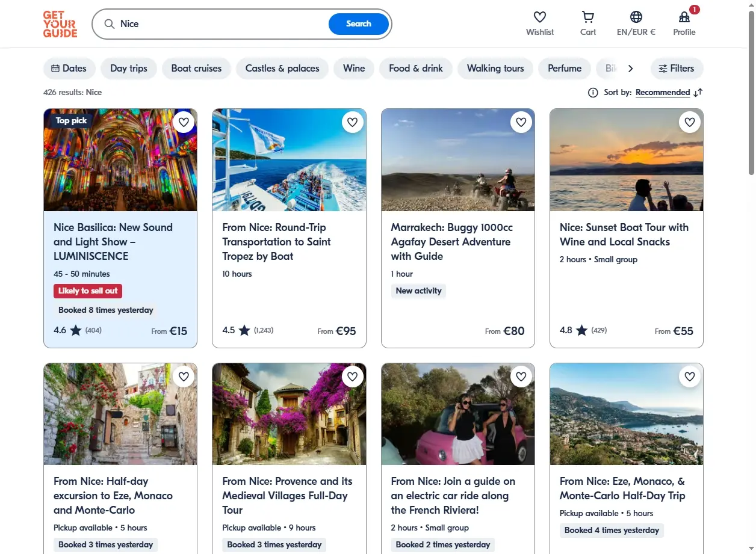This screenshot has height=554, width=756.
Task: Click the search field containing Nice
Action: coord(223,24)
